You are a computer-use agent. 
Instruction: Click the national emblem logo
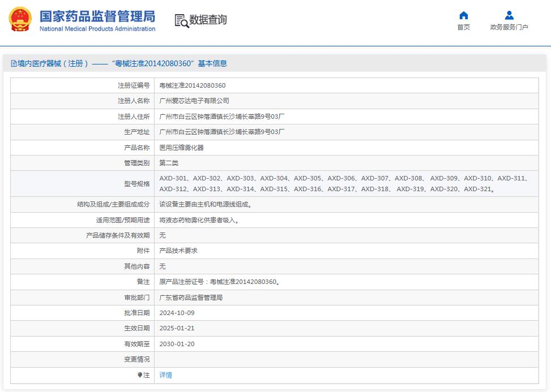(x=20, y=19)
